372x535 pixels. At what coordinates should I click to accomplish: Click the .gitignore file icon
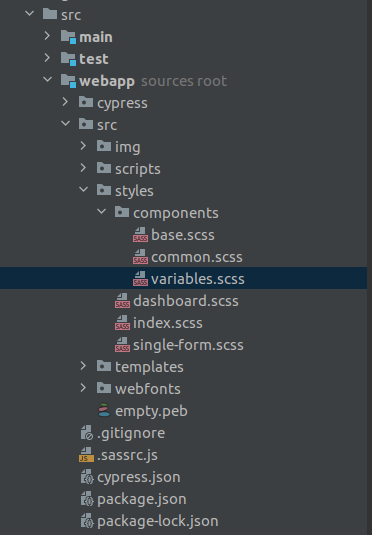87,433
